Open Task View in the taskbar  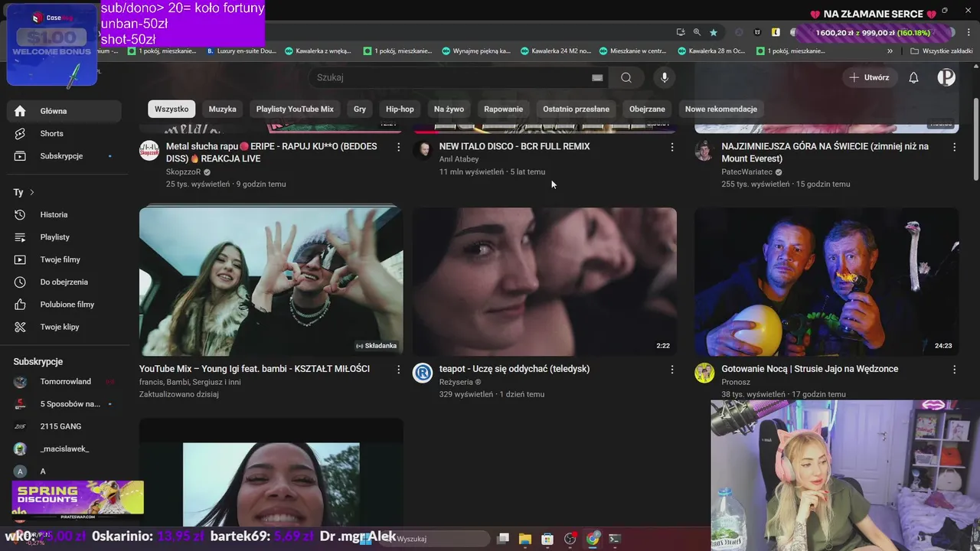[503, 539]
